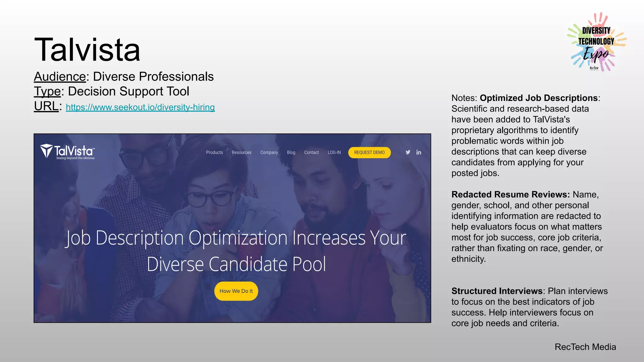Open the Resources menu item
This screenshot has height=362, width=644.
tap(241, 152)
